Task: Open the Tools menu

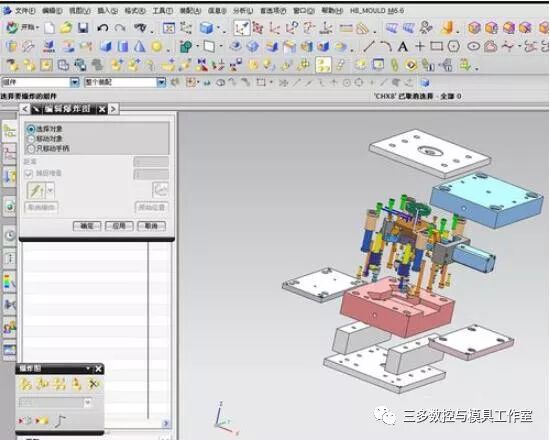Action: [x=162, y=11]
